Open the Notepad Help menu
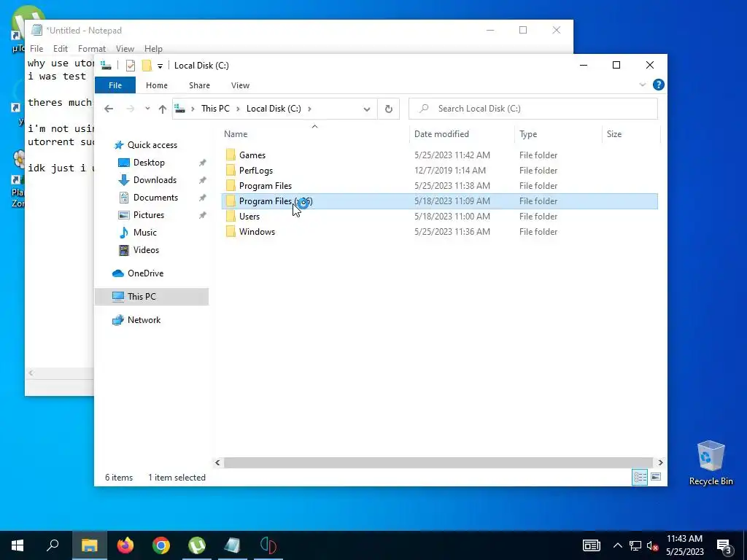The width and height of the screenshot is (747, 560). point(153,49)
